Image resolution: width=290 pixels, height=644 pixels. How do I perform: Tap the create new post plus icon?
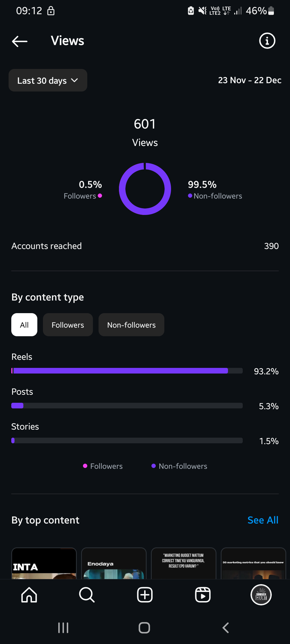(x=145, y=595)
